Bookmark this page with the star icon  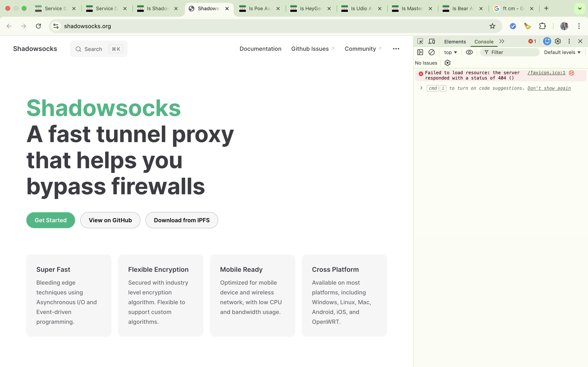[492, 26]
